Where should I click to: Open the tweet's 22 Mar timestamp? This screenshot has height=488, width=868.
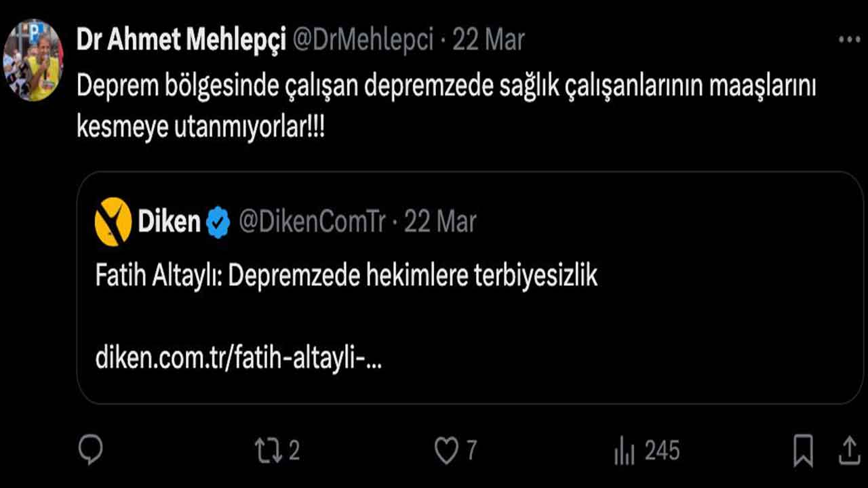click(490, 40)
